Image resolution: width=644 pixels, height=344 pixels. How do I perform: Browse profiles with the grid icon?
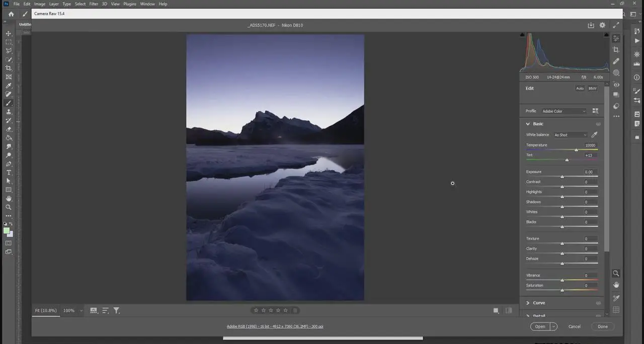tap(595, 111)
